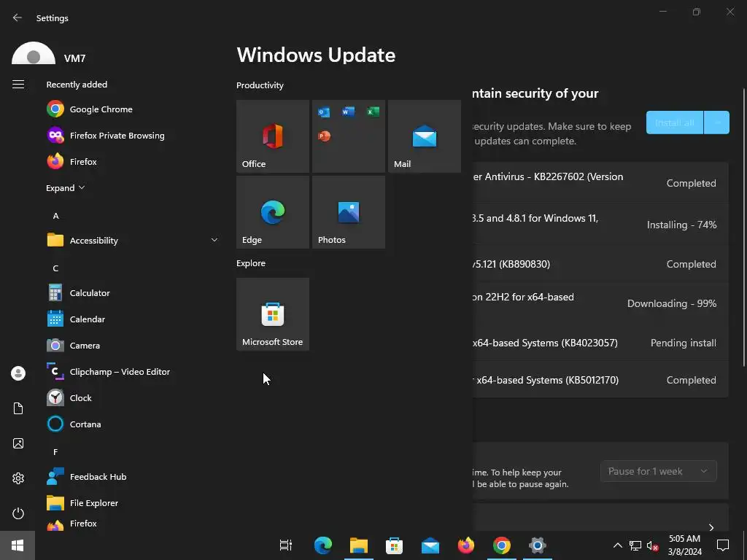Open Word in the Office apps tile
The image size is (747, 560).
tap(348, 112)
